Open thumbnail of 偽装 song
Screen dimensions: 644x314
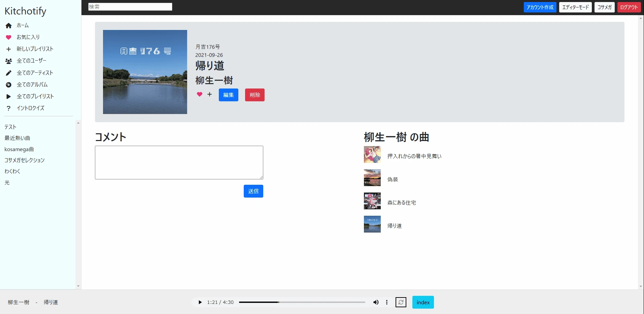(372, 178)
